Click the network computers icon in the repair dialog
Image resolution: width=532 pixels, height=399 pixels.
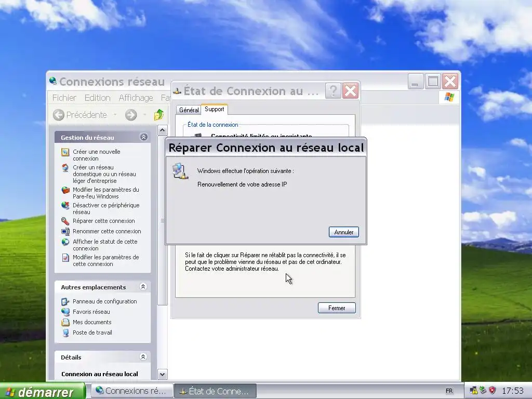pyautogui.click(x=180, y=171)
